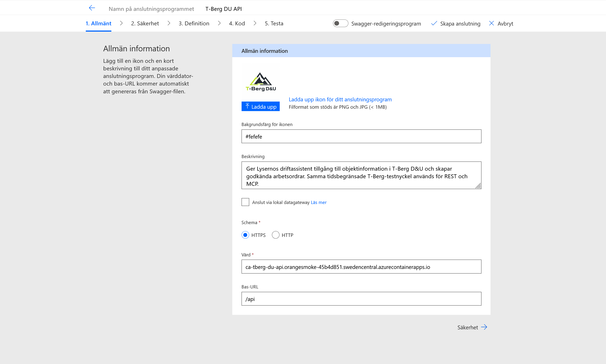Switch to the 5. Testa tab
This screenshot has width=606, height=364.
[x=274, y=23]
